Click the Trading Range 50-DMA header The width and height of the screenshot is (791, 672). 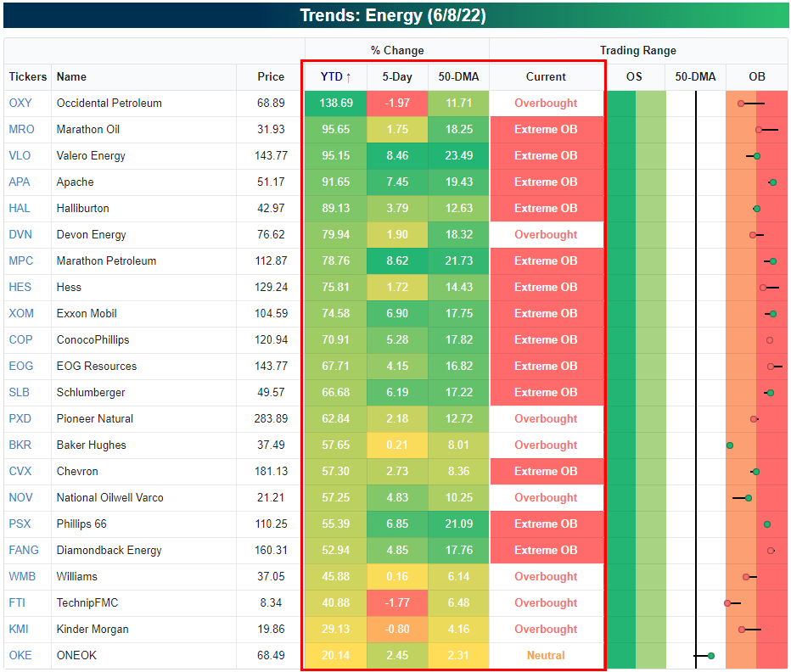[x=695, y=76]
